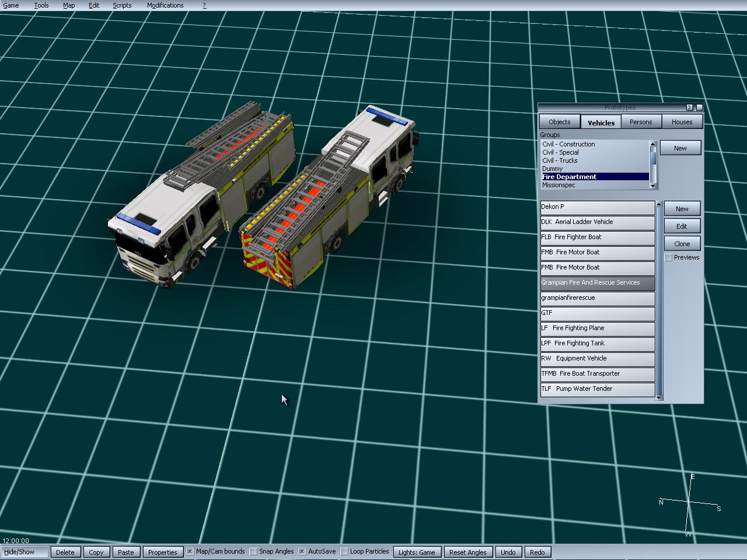Click the Delete button
The width and height of the screenshot is (747, 560).
pos(65,552)
